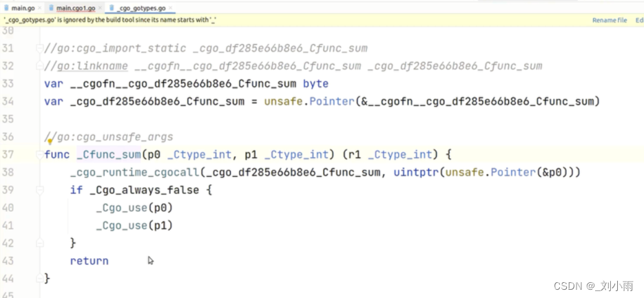This screenshot has height=298, width=644.
Task: Toggle the fold marker at line 32
Action: (39, 66)
